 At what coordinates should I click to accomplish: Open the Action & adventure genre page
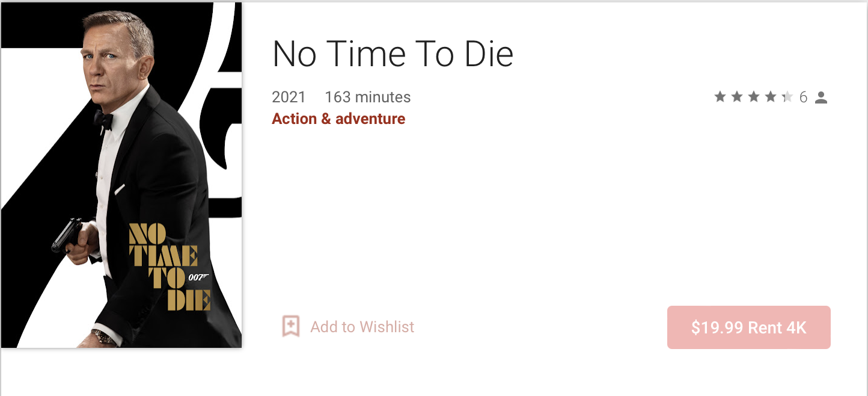click(338, 119)
